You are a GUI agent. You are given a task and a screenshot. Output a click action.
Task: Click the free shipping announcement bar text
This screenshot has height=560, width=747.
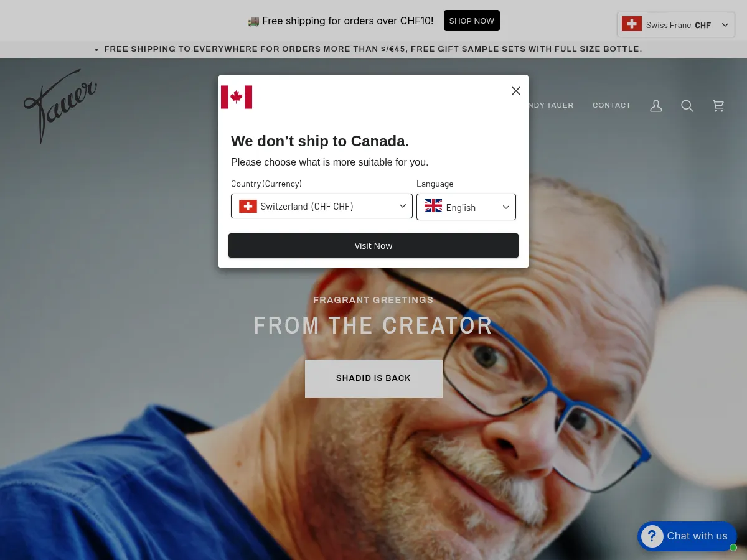tap(373, 49)
